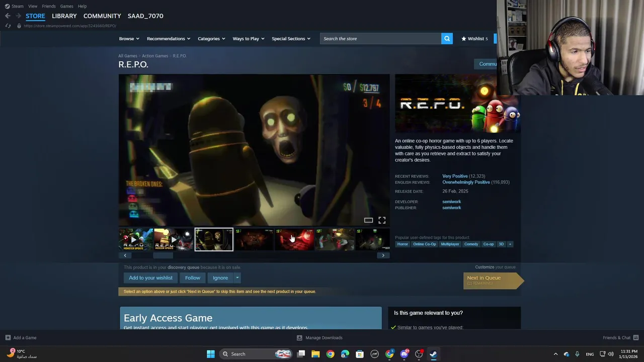Viewport: 644px width, 362px height.
Task: Open the Games menu
Action: pos(66,6)
